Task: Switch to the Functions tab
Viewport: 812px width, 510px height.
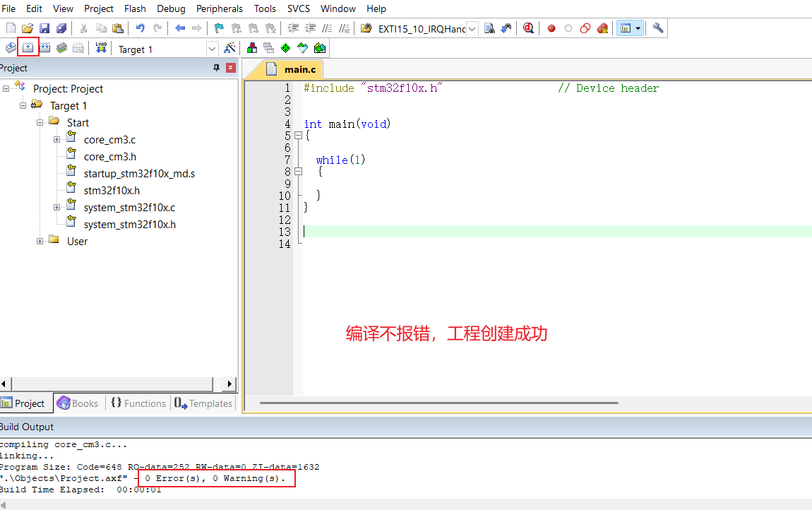Action: 138,403
